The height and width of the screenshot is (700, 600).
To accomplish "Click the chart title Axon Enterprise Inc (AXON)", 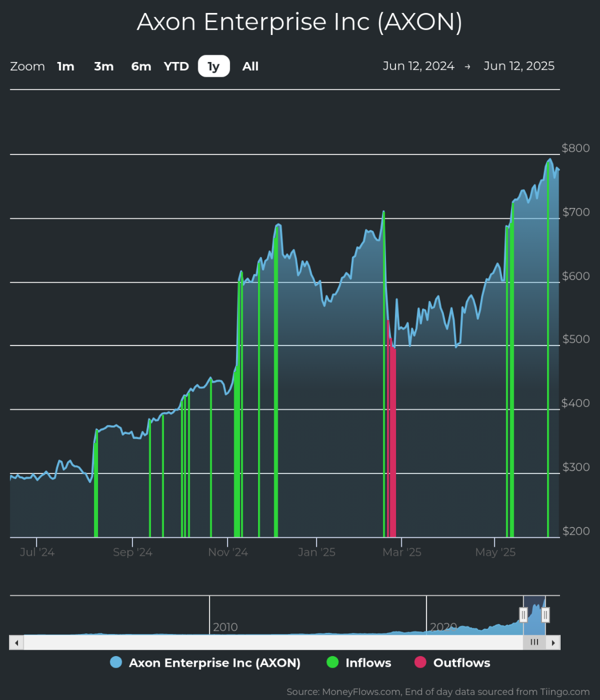I will click(x=300, y=22).
